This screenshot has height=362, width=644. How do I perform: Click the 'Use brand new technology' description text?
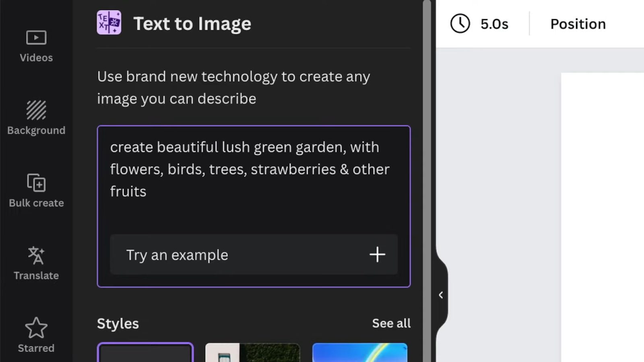pyautogui.click(x=233, y=87)
